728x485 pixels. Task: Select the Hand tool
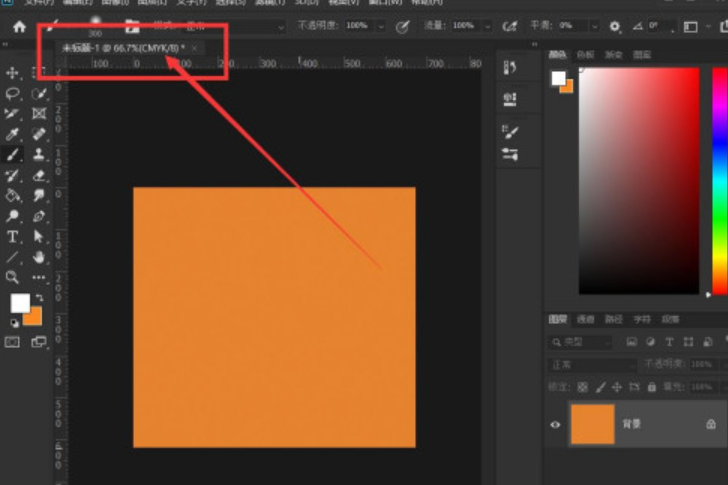39,257
